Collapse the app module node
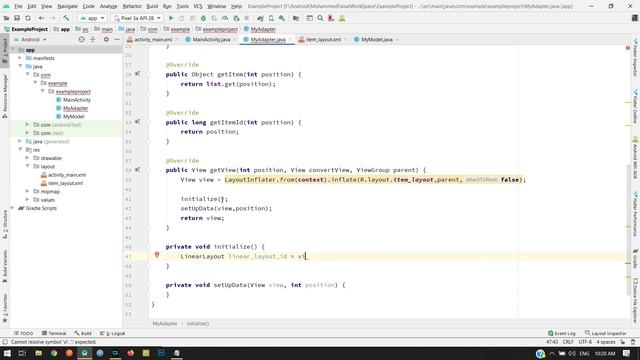 pyautogui.click(x=13, y=50)
